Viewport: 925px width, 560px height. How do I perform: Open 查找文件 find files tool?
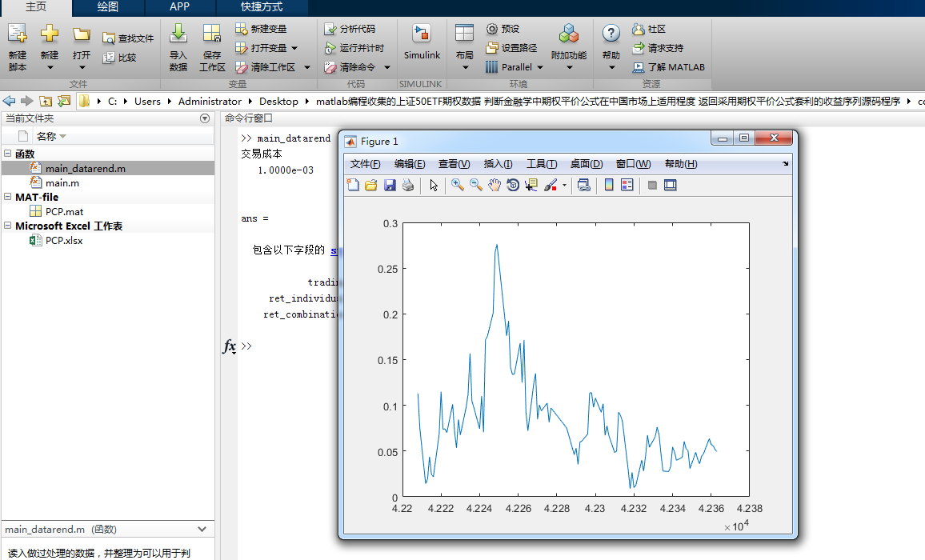click(128, 38)
